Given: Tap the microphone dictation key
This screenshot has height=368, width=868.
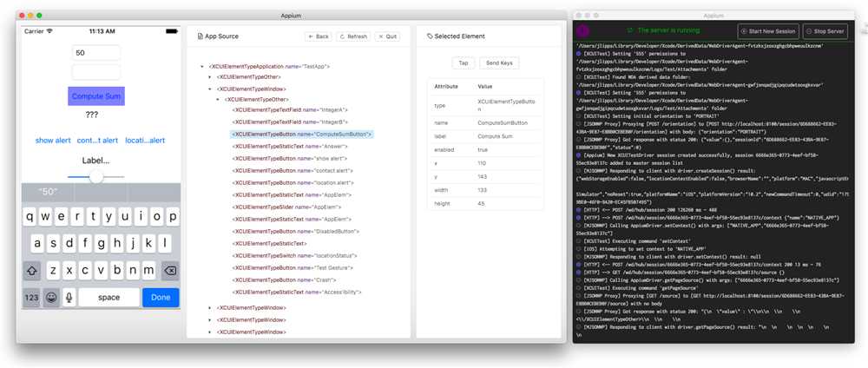Looking at the screenshot, I should (69, 298).
